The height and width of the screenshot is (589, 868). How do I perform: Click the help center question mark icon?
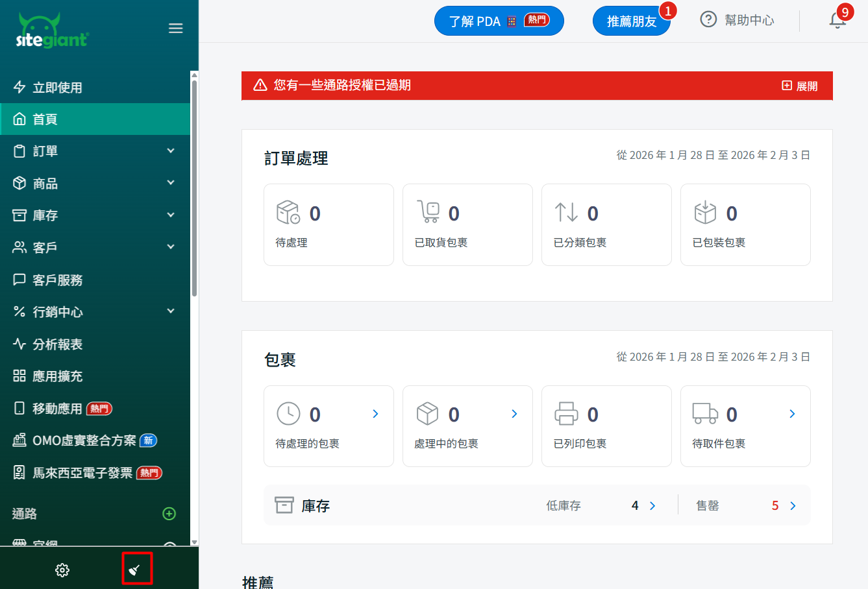(x=708, y=20)
